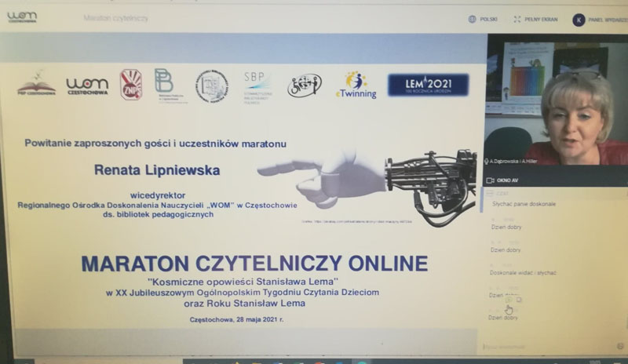Select the CZAT panel header
Image resolution: width=628 pixels, height=364 pixels.
click(x=502, y=193)
